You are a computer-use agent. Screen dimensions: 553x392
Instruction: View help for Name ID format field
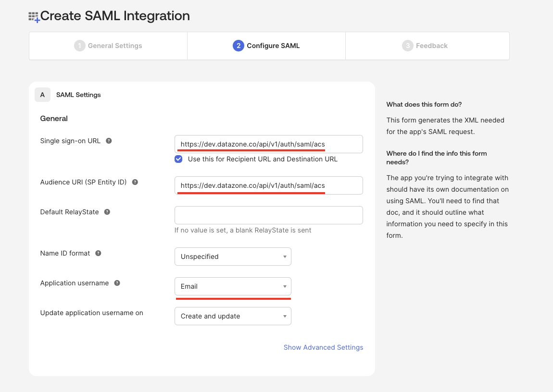point(98,253)
